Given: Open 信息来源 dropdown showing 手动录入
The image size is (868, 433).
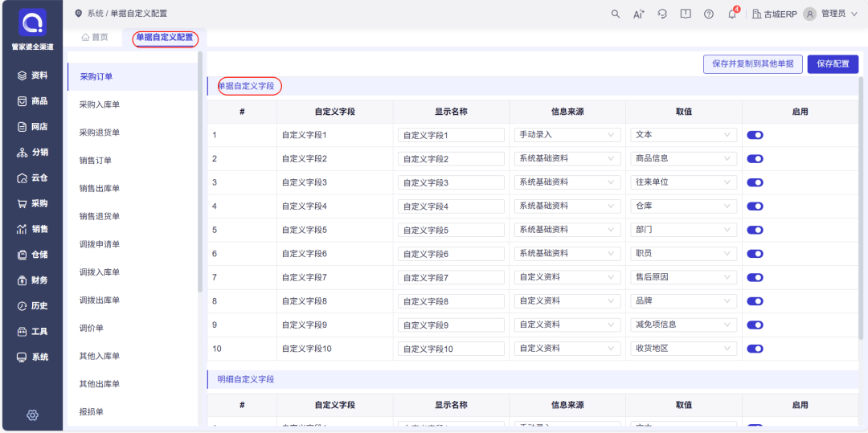Looking at the screenshot, I should pos(567,135).
